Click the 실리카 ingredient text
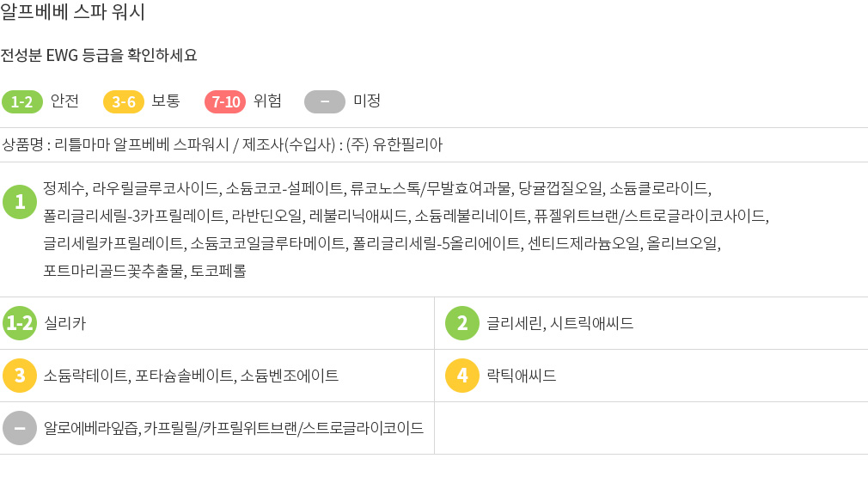Screen dimensions: 868x483 pos(65,323)
